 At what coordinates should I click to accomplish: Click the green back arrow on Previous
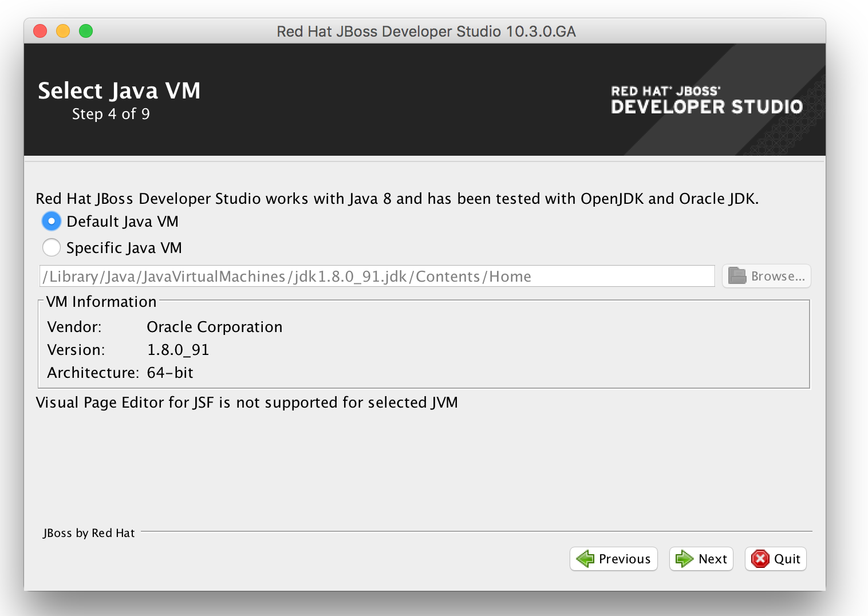pyautogui.click(x=585, y=559)
